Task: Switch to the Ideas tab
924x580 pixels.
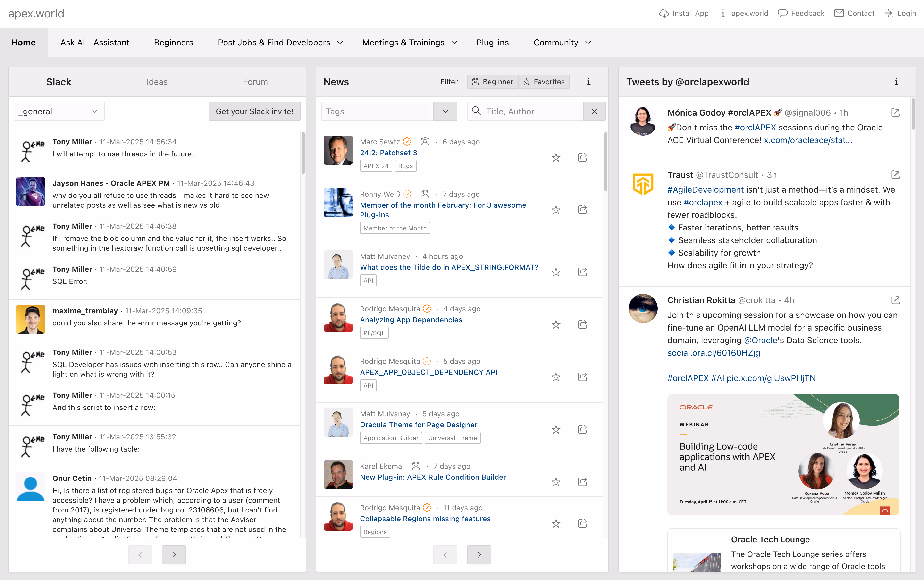Action: 157,82
